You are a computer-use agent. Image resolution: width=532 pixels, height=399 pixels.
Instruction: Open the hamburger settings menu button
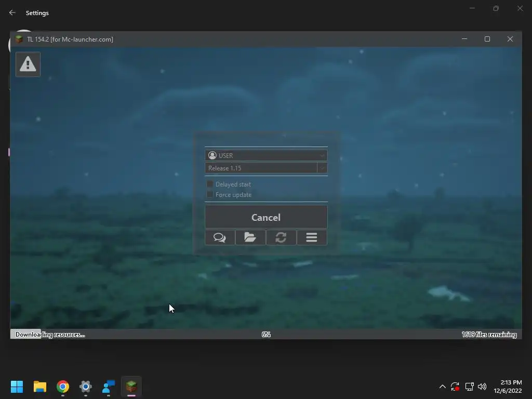point(312,237)
